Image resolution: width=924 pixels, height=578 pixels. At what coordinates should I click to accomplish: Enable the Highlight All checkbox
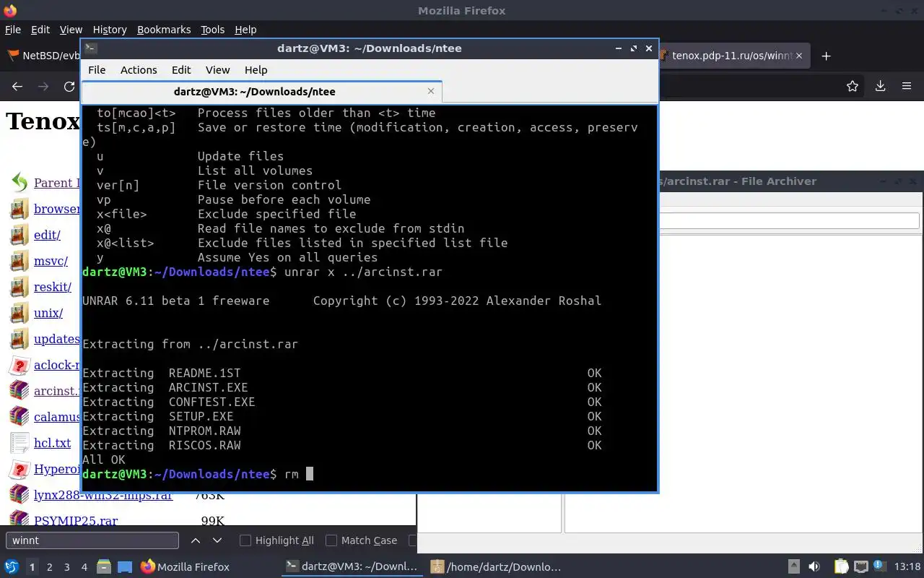[245, 540]
